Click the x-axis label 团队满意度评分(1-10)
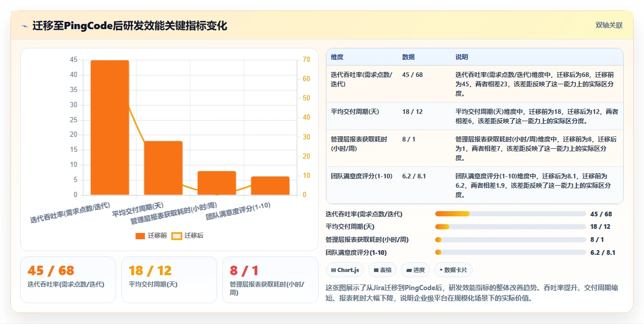The height and width of the screenshot is (324, 644). coord(238,212)
